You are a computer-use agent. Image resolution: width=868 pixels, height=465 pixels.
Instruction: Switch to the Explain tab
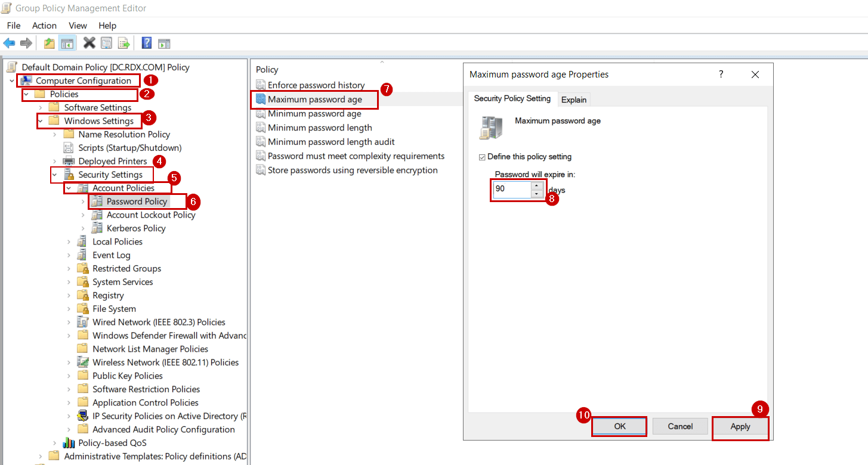click(x=573, y=100)
